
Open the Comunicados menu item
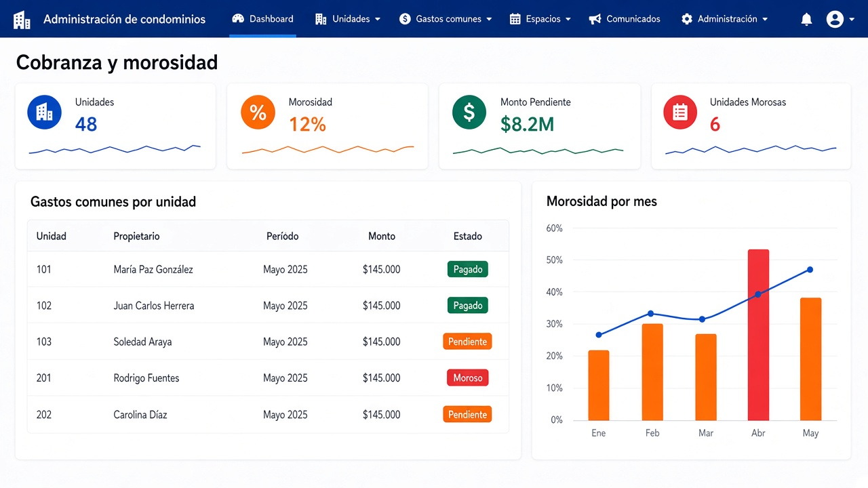[x=625, y=19]
